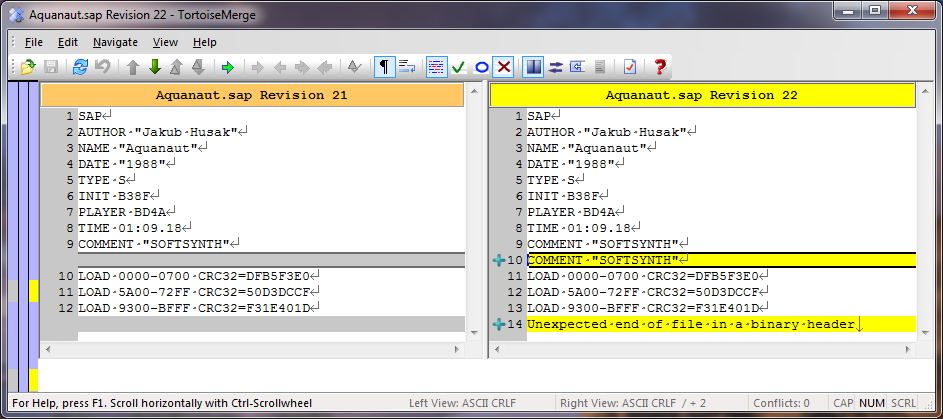Click left pane vertical scroll up arrow
The image size is (943, 419).
pyautogui.click(x=473, y=91)
